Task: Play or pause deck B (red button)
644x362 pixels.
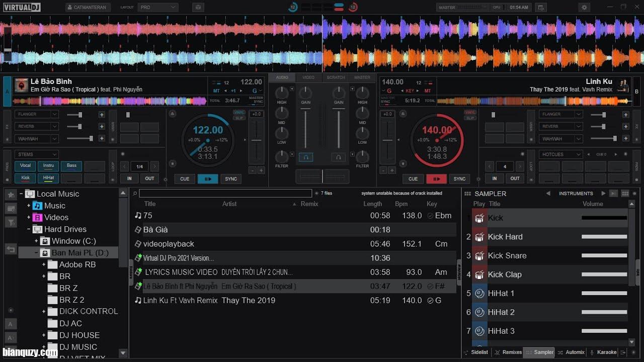Action: (x=436, y=178)
